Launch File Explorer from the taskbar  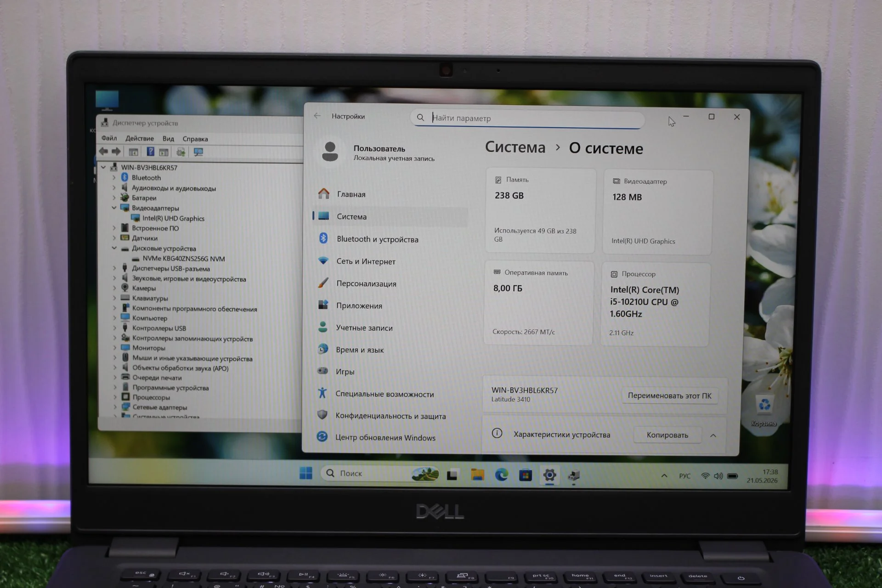coord(478,475)
